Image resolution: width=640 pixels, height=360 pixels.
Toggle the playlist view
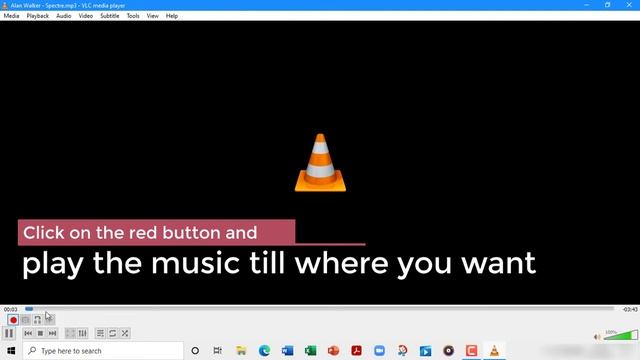tap(100, 333)
